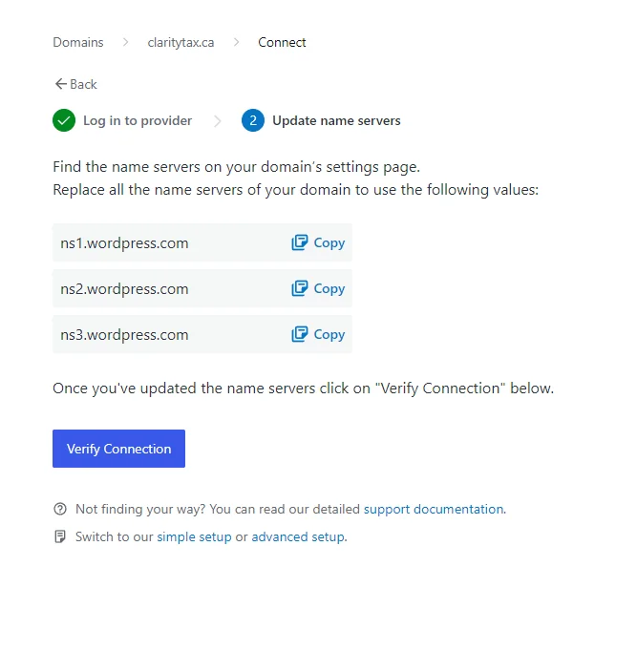
Task: Return to Log in to provider step
Action: tap(138, 120)
